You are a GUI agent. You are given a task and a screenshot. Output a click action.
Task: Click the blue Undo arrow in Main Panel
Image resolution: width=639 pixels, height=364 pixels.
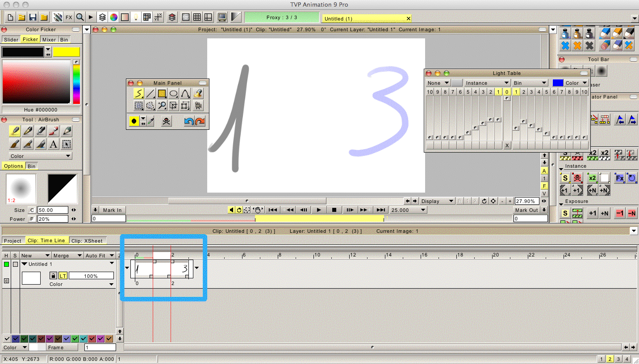[189, 121]
